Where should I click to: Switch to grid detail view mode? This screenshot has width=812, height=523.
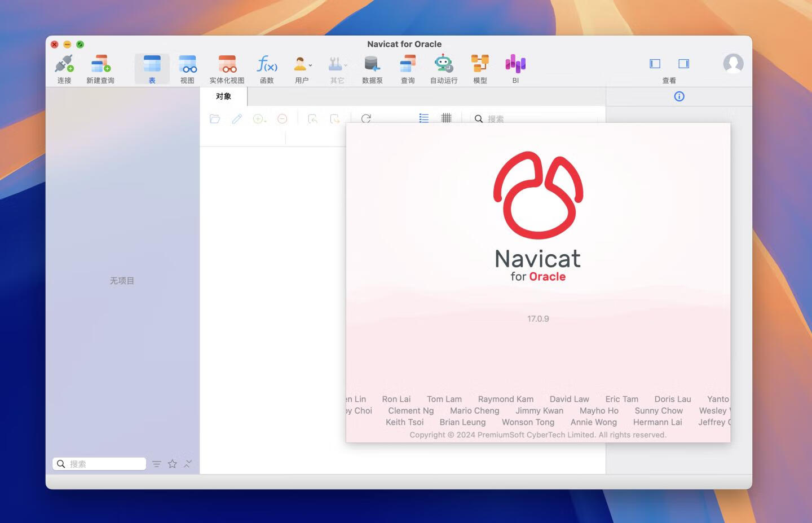(446, 118)
